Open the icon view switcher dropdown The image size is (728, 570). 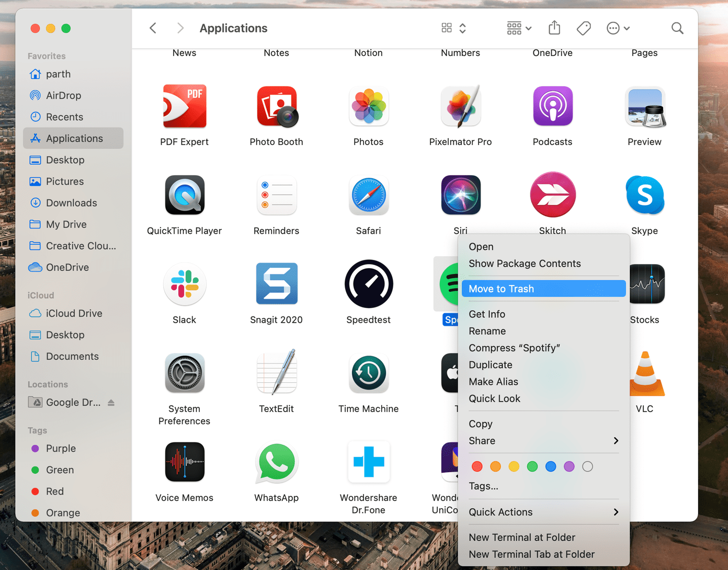click(x=453, y=28)
